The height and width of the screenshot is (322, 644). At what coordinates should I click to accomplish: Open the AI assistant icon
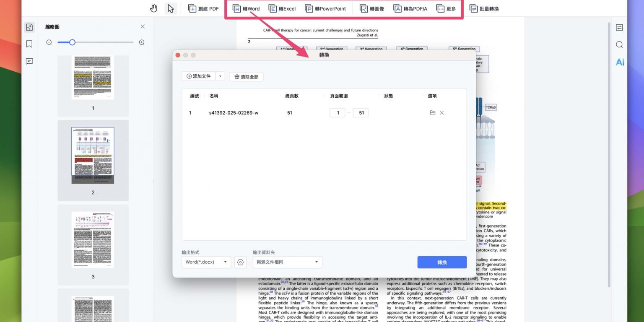pos(620,62)
